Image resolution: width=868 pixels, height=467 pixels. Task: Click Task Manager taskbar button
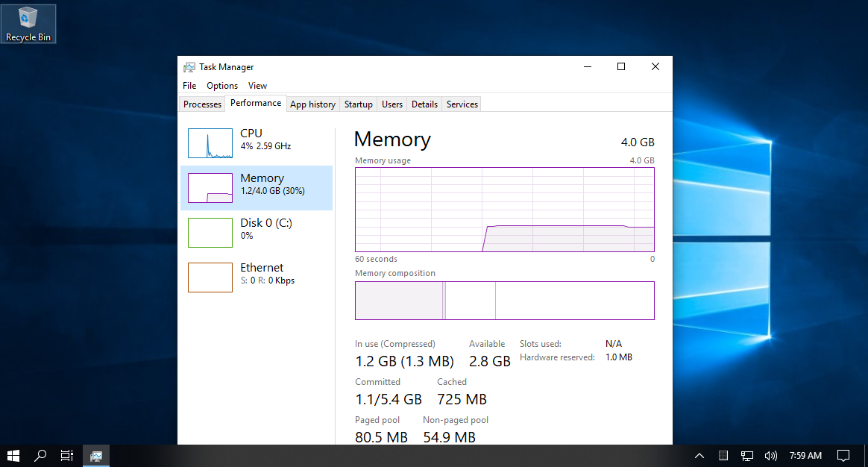pyautogui.click(x=96, y=456)
